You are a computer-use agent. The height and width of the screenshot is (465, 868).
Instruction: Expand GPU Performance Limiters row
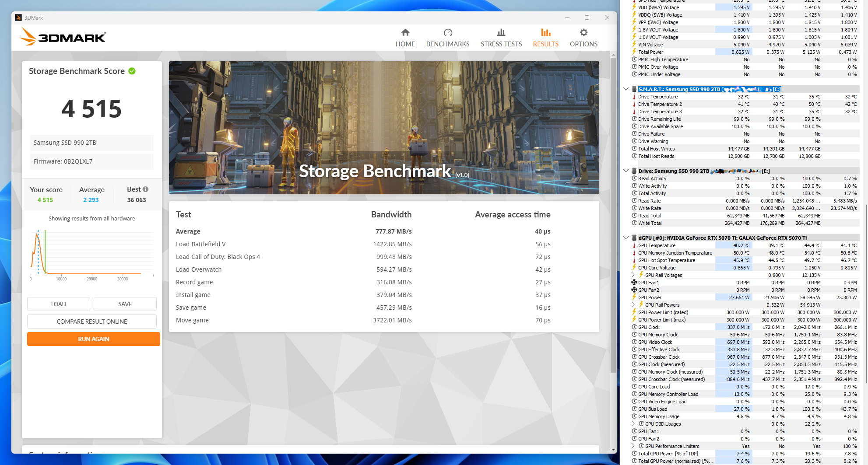[x=633, y=446]
